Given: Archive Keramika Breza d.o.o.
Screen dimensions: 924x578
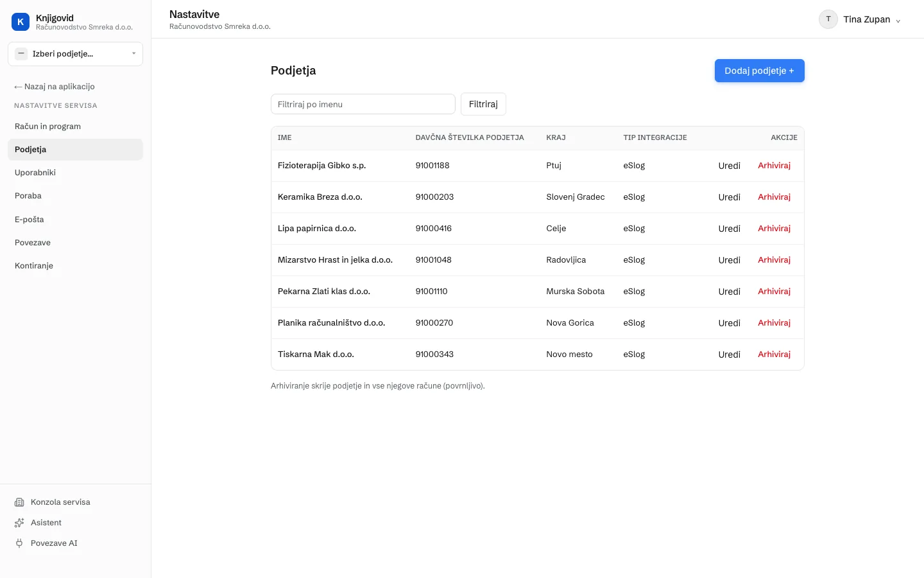Looking at the screenshot, I should pos(774,197).
